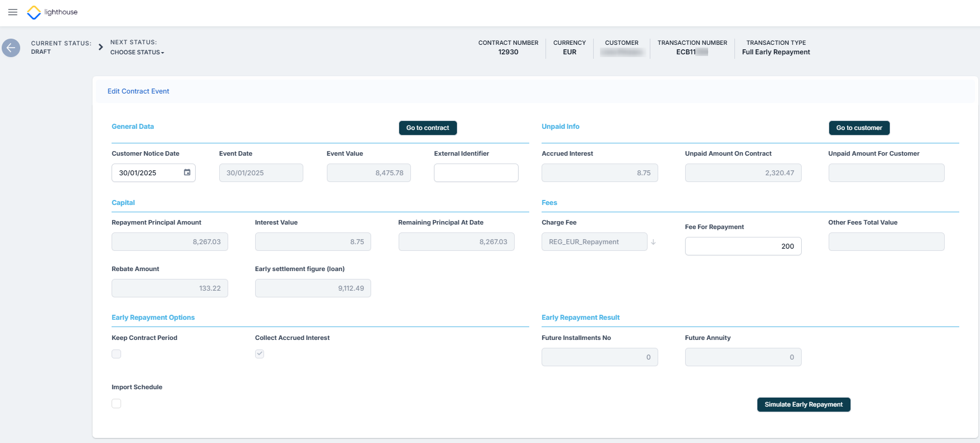The image size is (980, 443).
Task: Toggle the Collect Accrued Interest checkbox
Action: point(260,354)
